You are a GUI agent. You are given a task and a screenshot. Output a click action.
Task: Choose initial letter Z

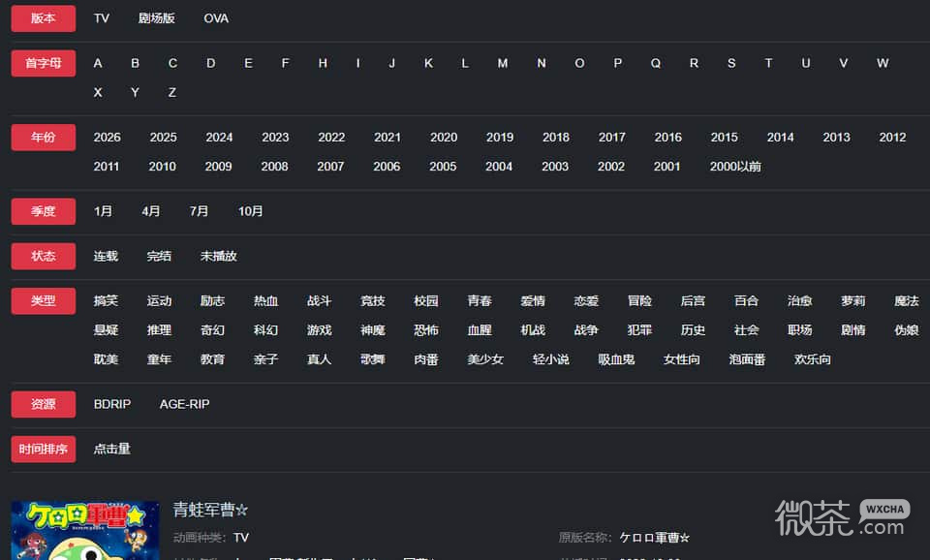pyautogui.click(x=172, y=93)
